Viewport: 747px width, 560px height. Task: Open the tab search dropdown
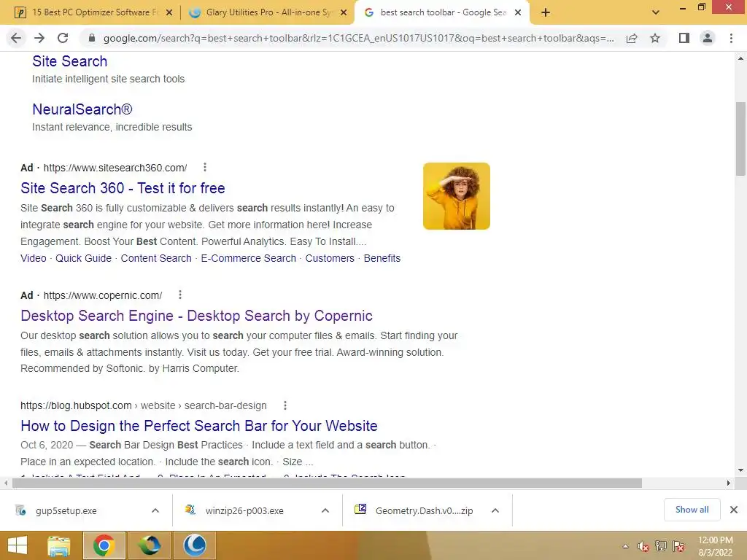656,12
